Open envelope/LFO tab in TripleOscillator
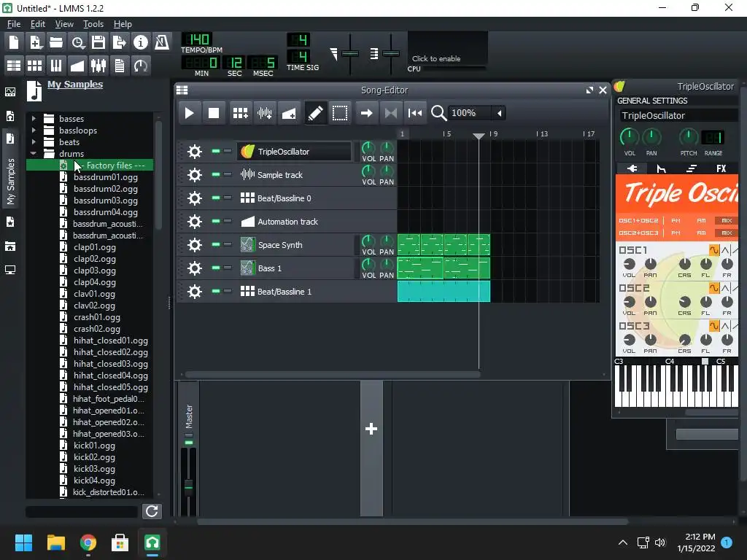The height and width of the screenshot is (560, 747). pyautogui.click(x=661, y=168)
